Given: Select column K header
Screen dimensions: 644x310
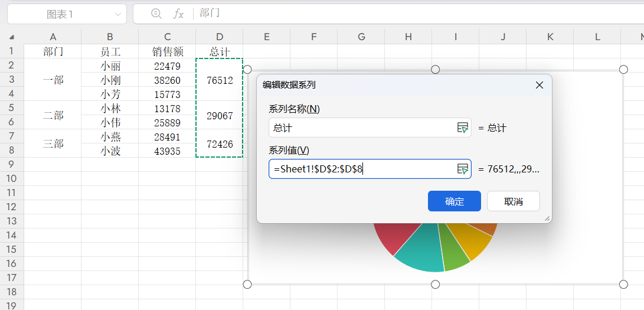Looking at the screenshot, I should [550, 37].
